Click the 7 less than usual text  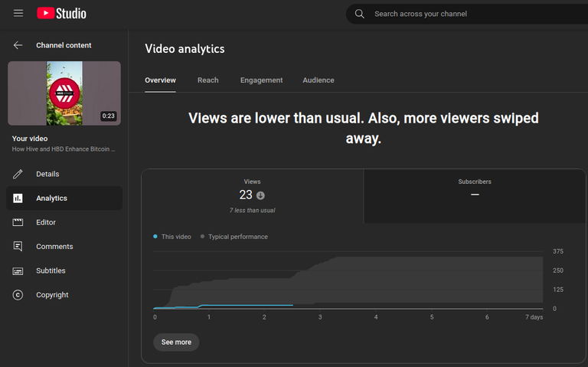[253, 211]
